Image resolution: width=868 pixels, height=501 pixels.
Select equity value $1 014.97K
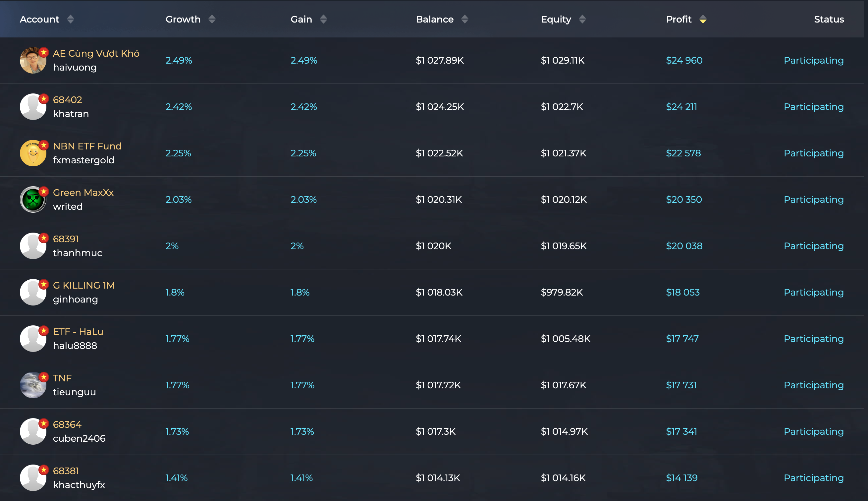pos(564,432)
